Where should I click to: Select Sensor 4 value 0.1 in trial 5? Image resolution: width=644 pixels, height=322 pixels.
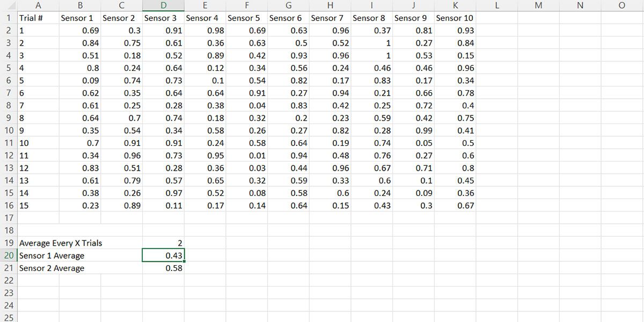pos(205,80)
